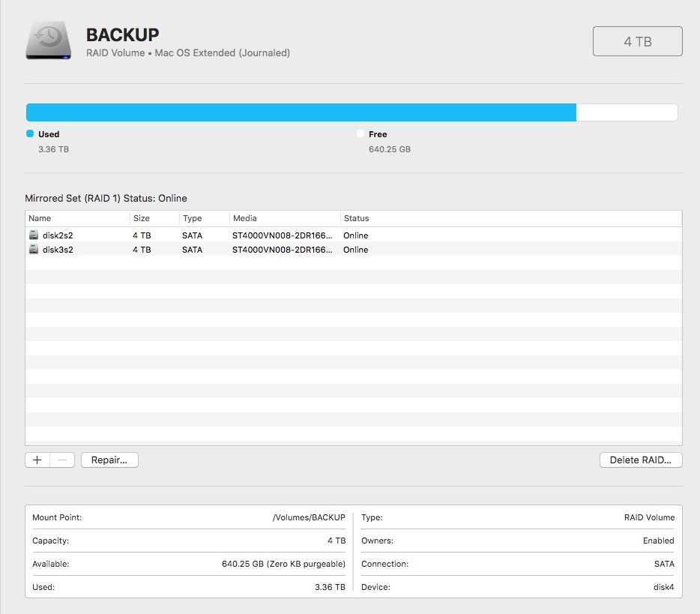This screenshot has width=700, height=614.
Task: Click the Available 640.25 GB purgeable value
Action: click(283, 564)
